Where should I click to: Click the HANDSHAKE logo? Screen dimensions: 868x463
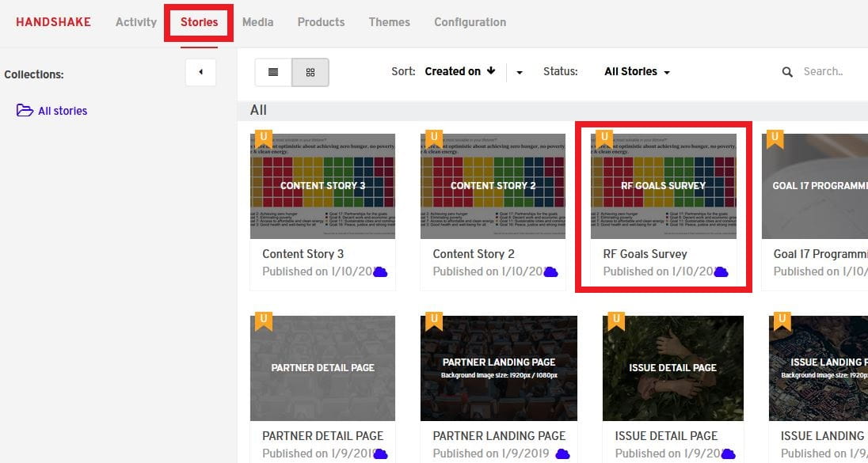point(53,22)
